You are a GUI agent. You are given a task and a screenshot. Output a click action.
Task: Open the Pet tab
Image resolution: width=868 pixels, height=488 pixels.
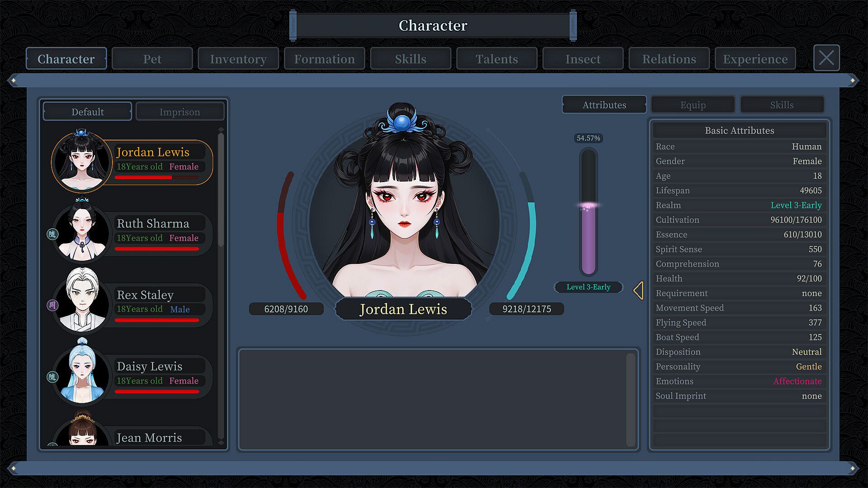152,59
